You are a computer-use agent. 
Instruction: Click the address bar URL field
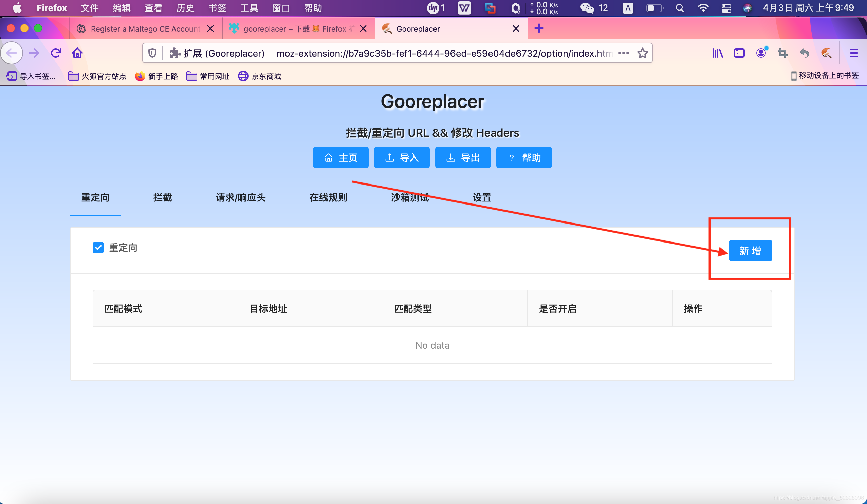pyautogui.click(x=444, y=53)
